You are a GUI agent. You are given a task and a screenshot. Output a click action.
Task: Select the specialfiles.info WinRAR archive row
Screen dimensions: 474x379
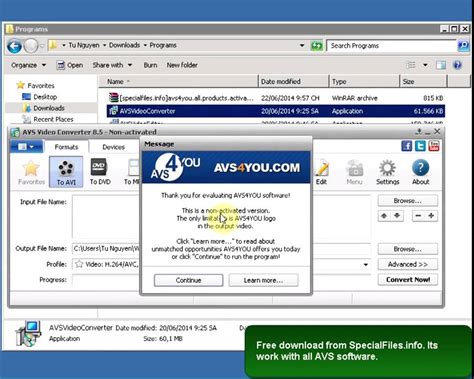click(276, 98)
